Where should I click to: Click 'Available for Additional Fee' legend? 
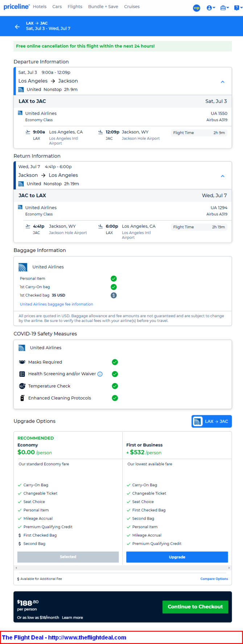[x=41, y=579]
